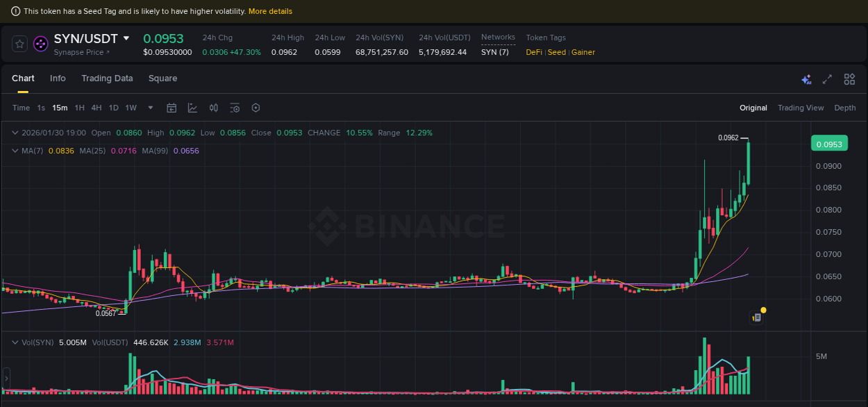Select the 1H timeframe
Image resolution: width=868 pixels, height=407 pixels.
(x=79, y=108)
